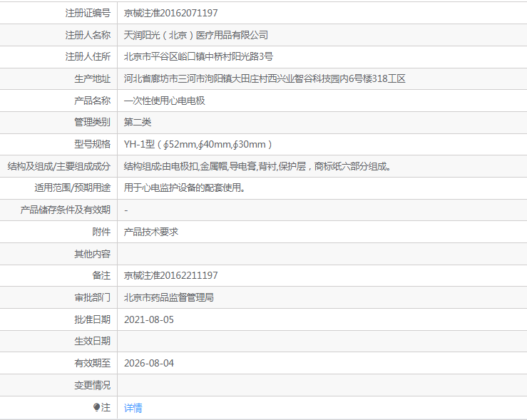Click the expiry date 2026-08-04
Viewport: 527px width, 420px height.
point(149,363)
